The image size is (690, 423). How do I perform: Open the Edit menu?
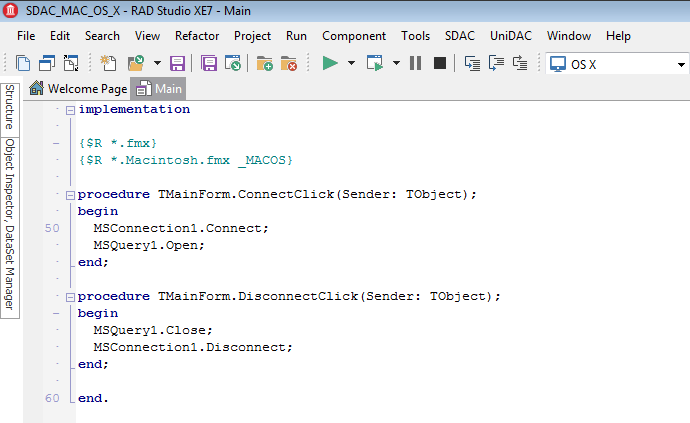click(x=60, y=36)
